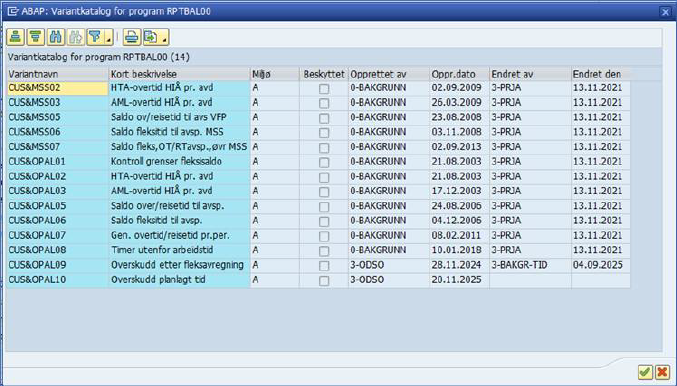
Task: Print the variant list
Action: (131, 37)
